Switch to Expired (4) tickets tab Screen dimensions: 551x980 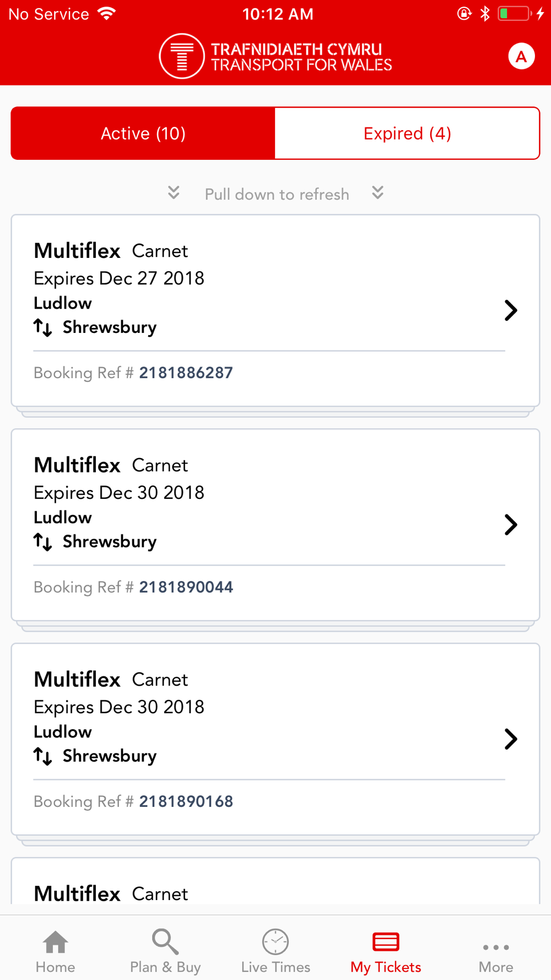click(407, 133)
